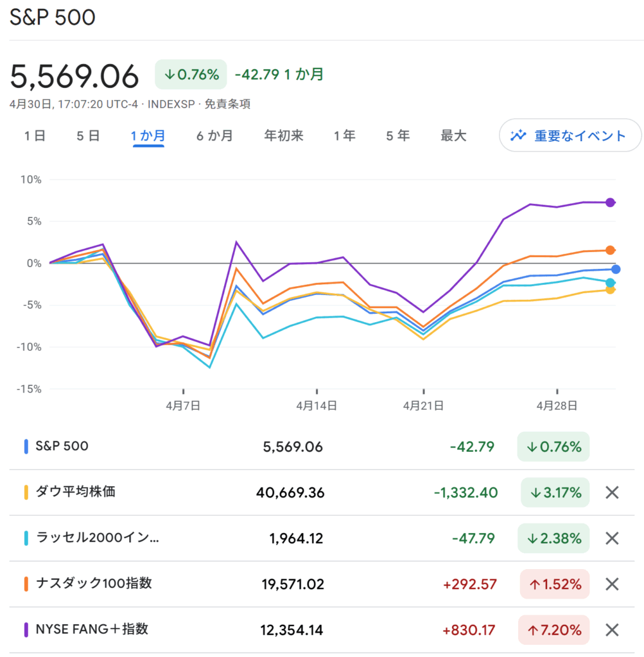Image resolution: width=644 pixels, height=657 pixels.
Task: Open the ダウ平均株価 row name
Action: [76, 491]
